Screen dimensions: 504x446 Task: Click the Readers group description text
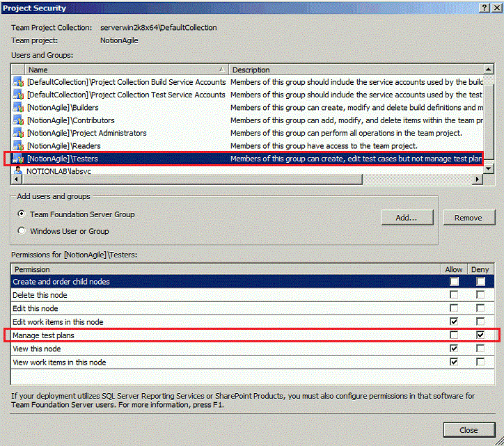pos(324,146)
